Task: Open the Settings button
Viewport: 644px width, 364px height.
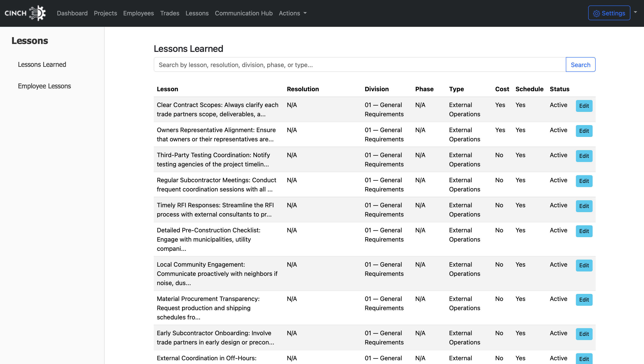Action: [x=609, y=13]
